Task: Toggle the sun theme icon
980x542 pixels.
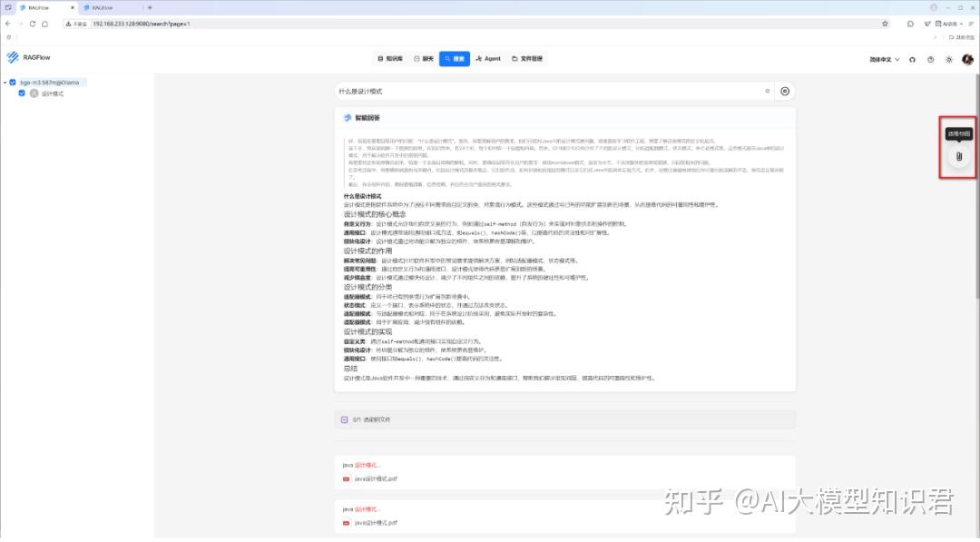Action: [x=949, y=59]
